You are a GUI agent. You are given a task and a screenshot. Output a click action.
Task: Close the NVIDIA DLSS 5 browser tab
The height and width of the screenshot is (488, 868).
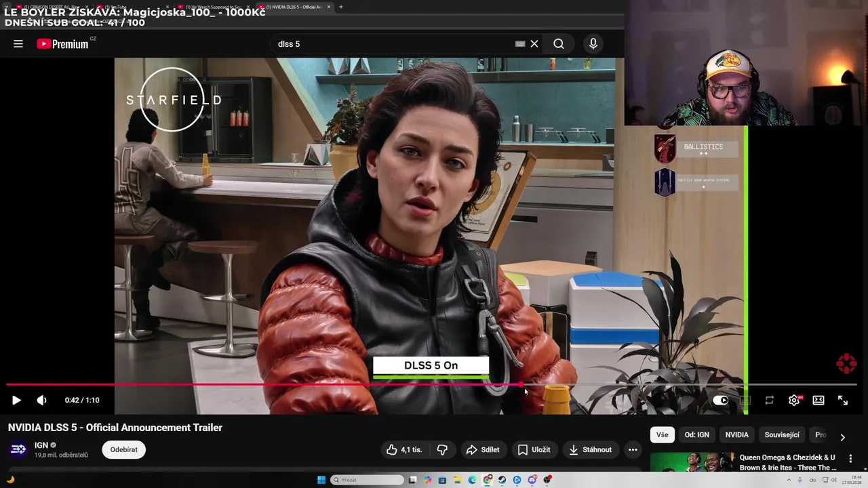click(329, 7)
